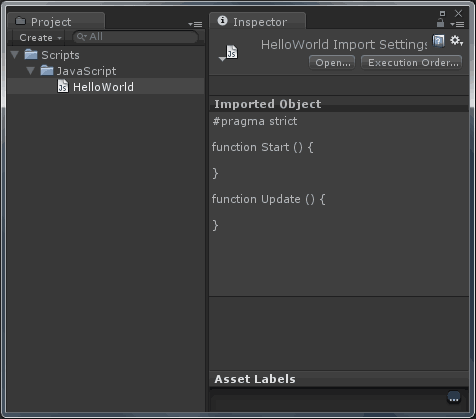476x419 pixels.
Task: Click the HelloWorld JS script icon in Project
Action: (63, 86)
